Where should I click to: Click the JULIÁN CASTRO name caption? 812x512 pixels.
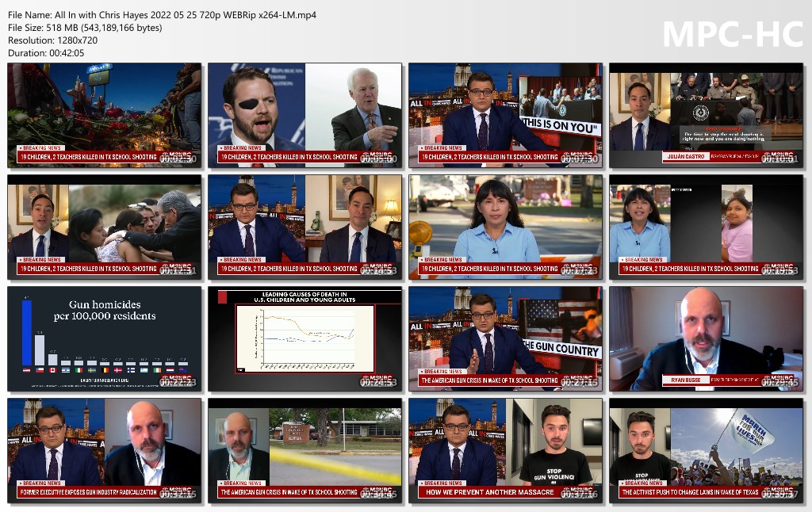click(x=686, y=156)
